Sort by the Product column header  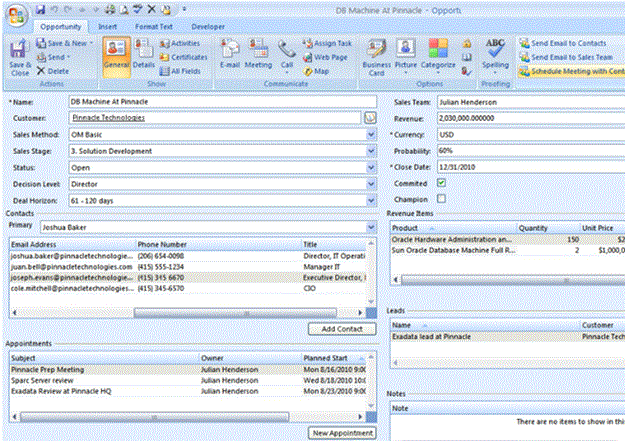(453, 228)
